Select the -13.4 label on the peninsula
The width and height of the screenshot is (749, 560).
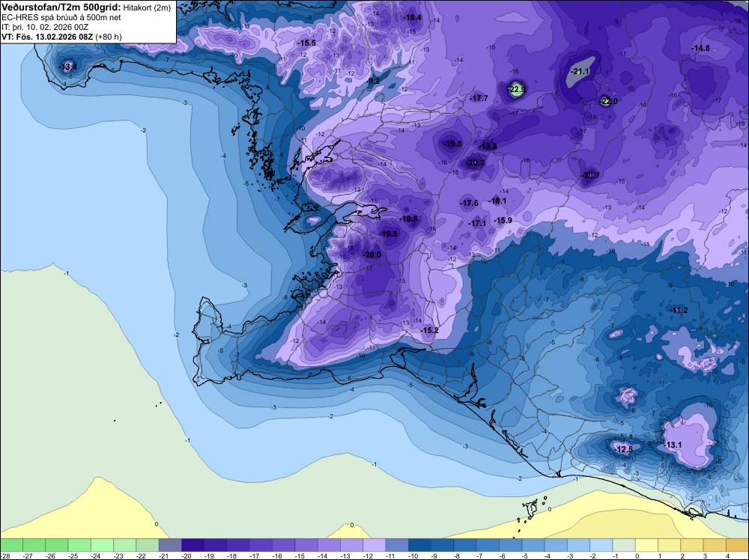point(68,67)
